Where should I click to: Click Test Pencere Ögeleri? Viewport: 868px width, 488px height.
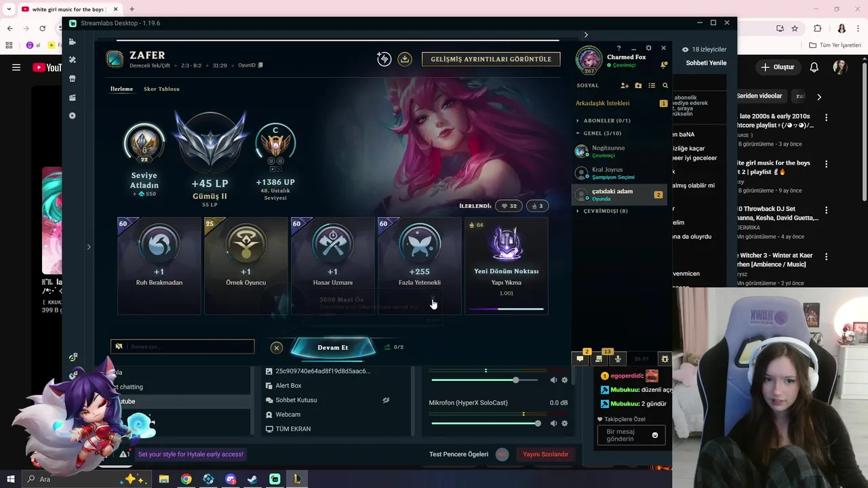tap(458, 454)
